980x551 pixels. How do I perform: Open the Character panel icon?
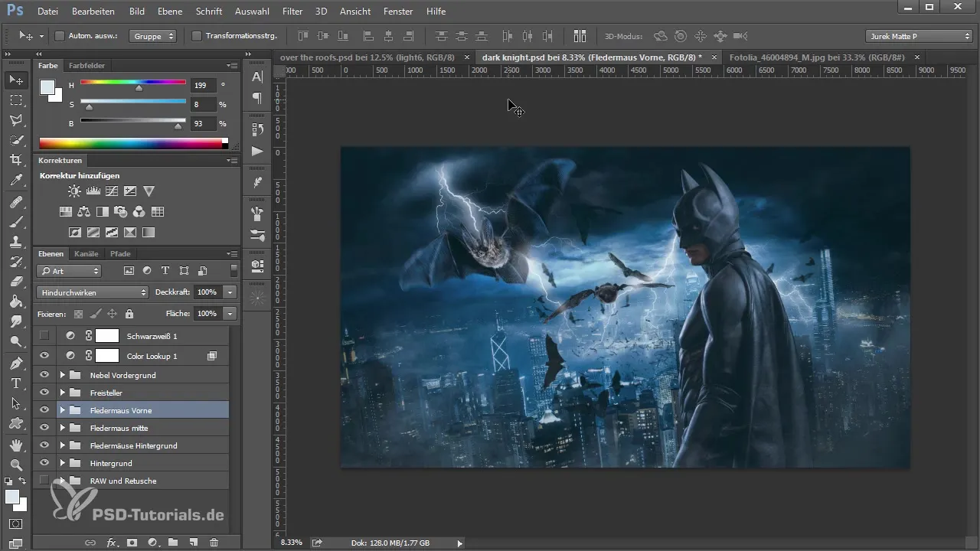(x=257, y=77)
